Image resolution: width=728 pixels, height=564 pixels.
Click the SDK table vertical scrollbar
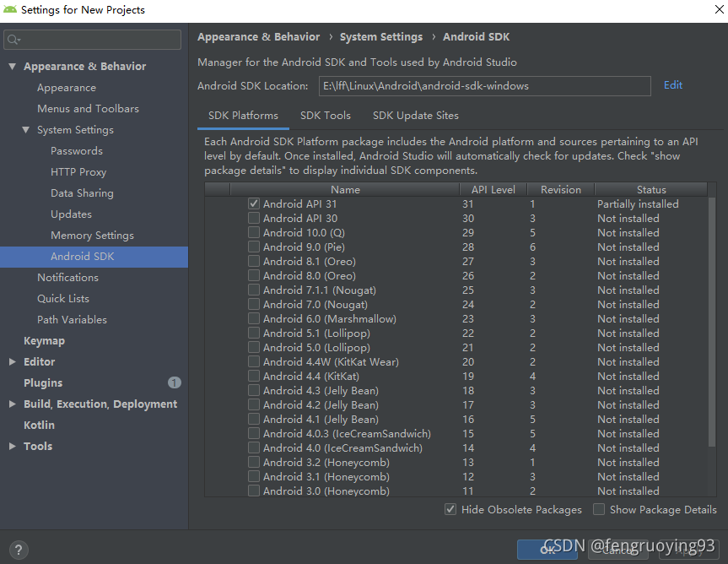pyautogui.click(x=712, y=322)
